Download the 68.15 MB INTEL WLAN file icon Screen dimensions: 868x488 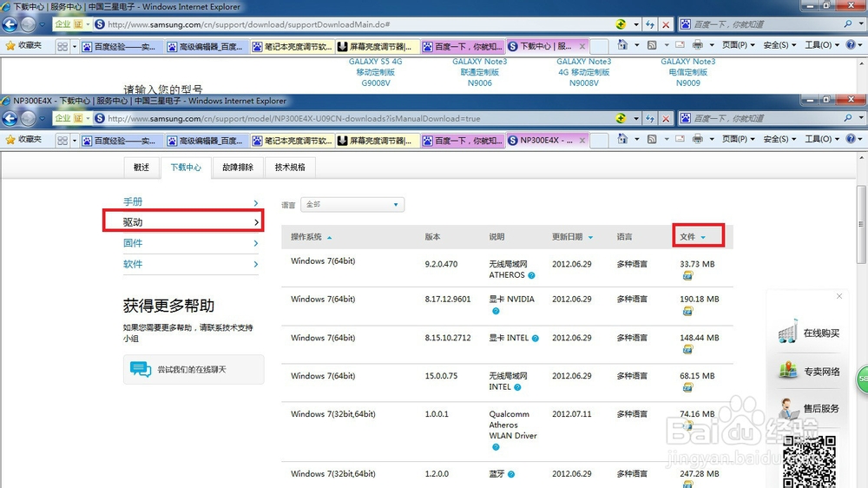687,387
